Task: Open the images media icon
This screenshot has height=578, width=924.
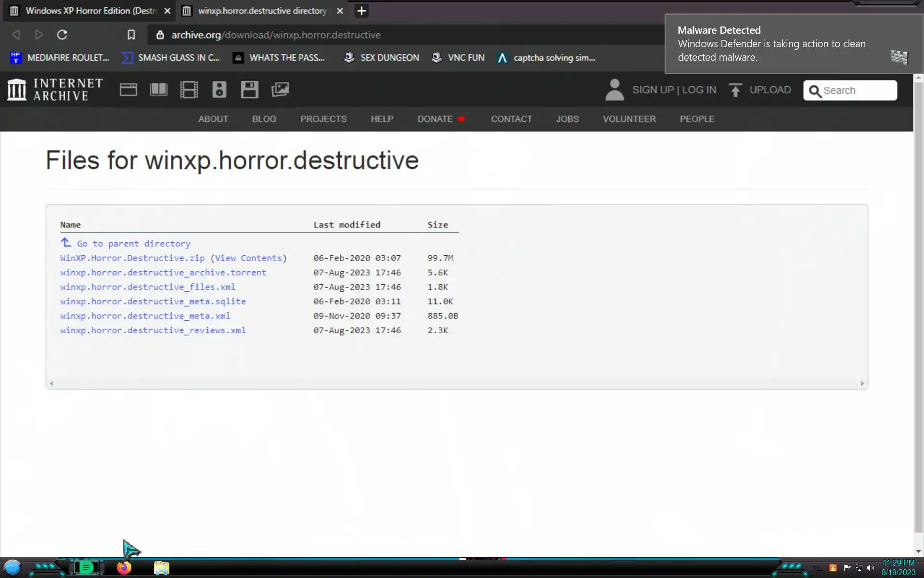Action: tap(280, 90)
